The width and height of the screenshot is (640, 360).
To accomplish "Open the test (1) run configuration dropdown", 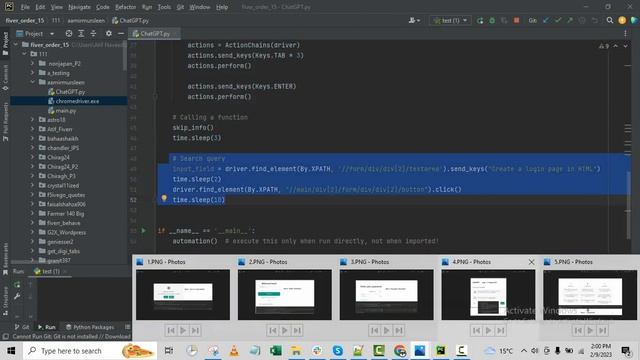I will pyautogui.click(x=450, y=20).
